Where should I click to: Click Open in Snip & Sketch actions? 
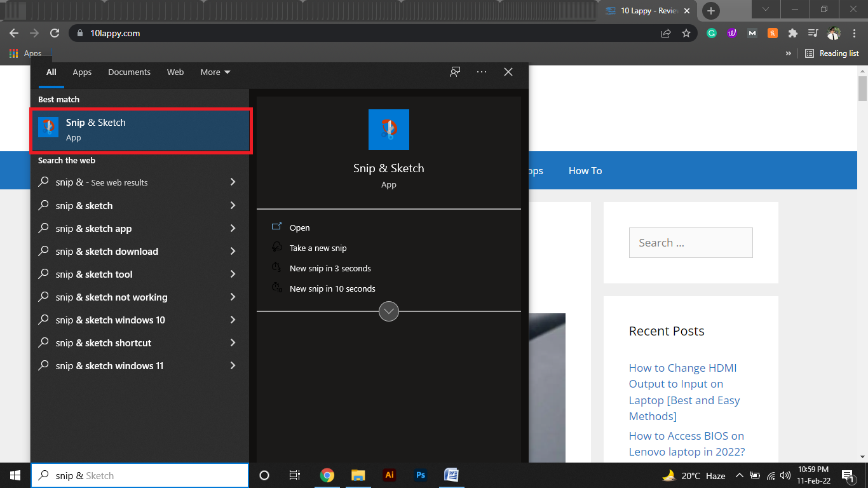(x=300, y=227)
